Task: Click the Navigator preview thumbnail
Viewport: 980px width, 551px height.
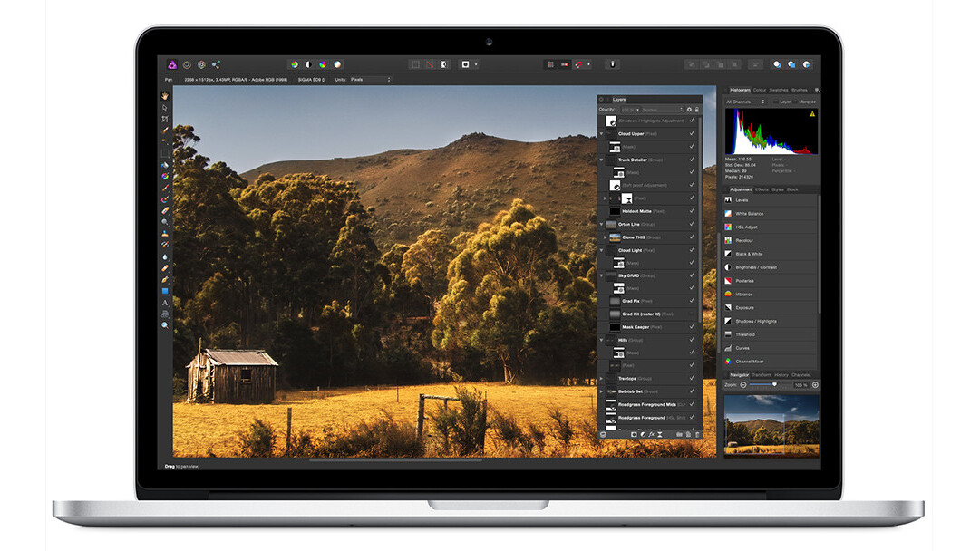Action: click(x=771, y=423)
